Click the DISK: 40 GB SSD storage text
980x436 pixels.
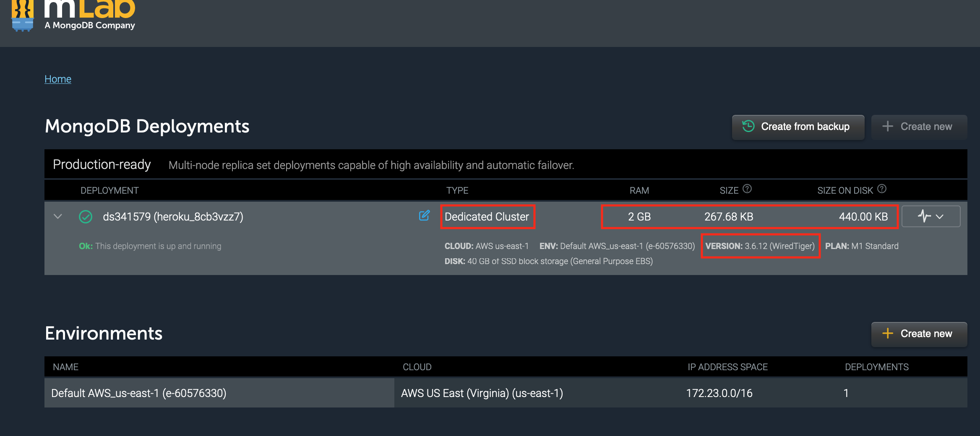[x=549, y=261]
